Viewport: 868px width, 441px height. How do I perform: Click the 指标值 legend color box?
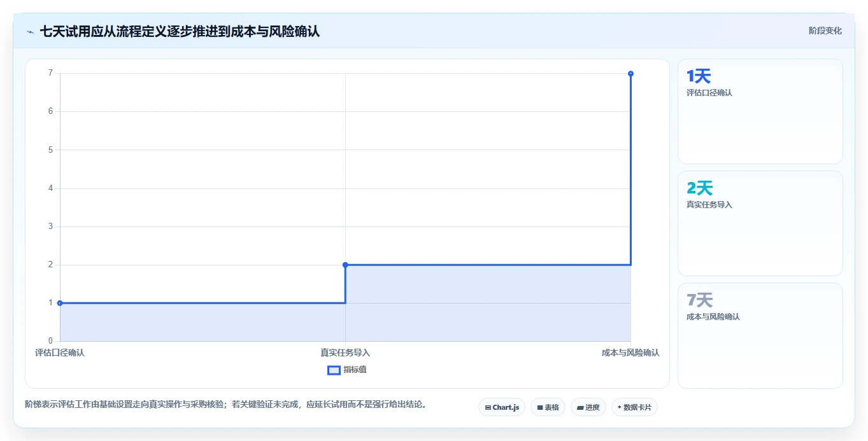point(334,370)
